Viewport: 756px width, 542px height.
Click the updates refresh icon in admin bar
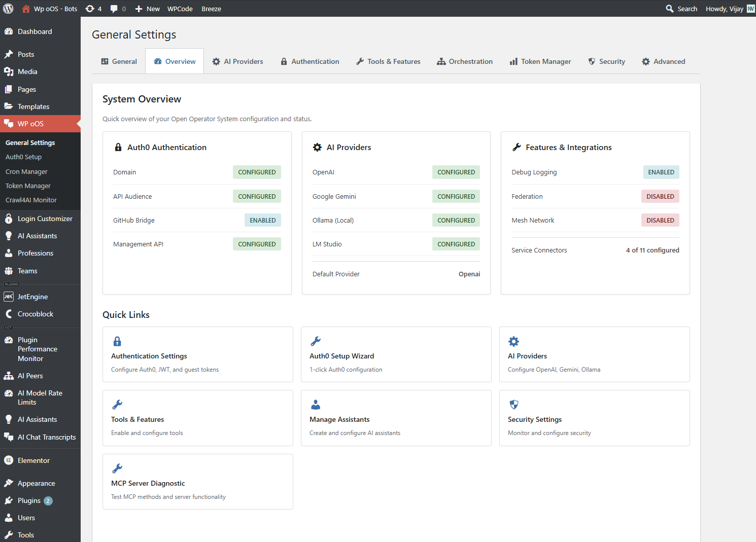click(x=89, y=8)
